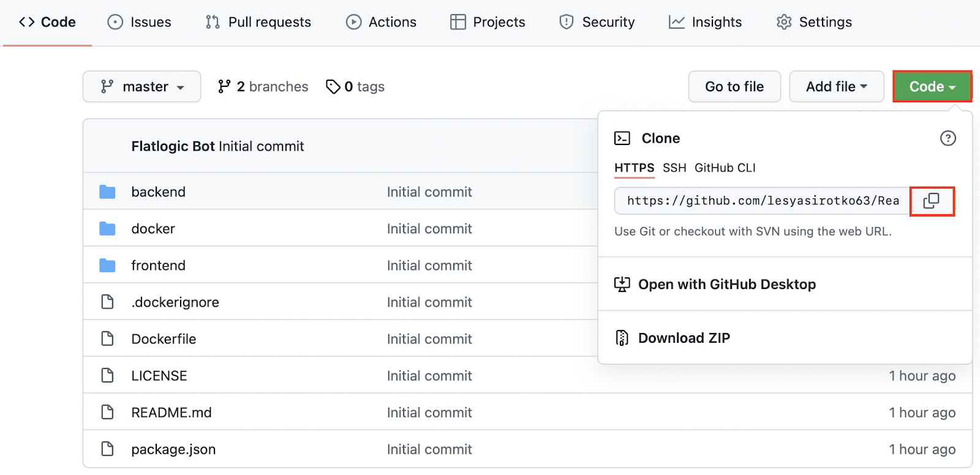This screenshot has height=475, width=980.
Task: View the 0 tags link
Action: [355, 86]
